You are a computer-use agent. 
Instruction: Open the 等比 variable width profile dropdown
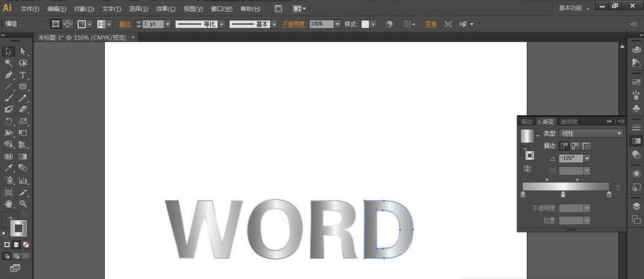tap(222, 24)
